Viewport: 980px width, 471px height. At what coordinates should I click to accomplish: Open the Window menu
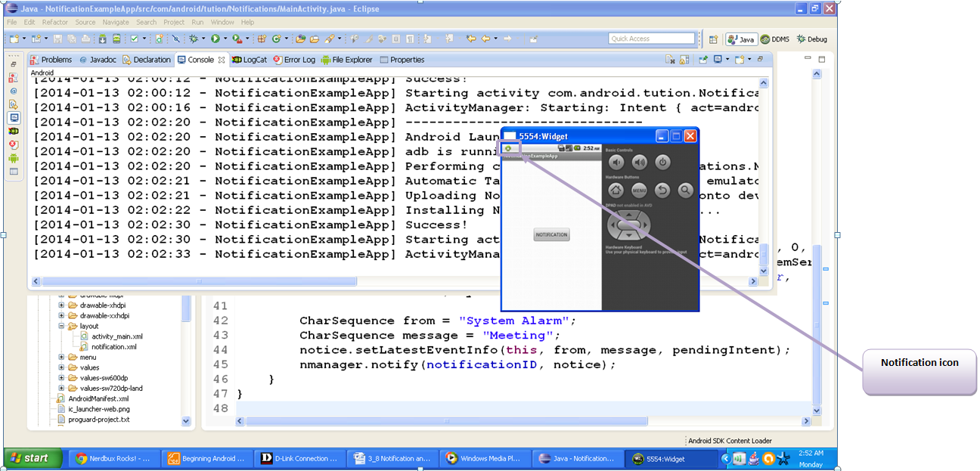coord(222,22)
